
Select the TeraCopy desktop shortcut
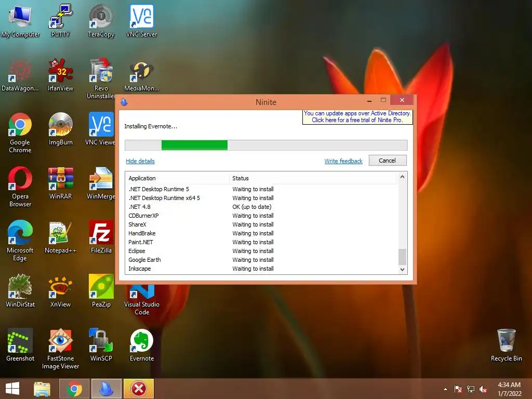point(101,21)
